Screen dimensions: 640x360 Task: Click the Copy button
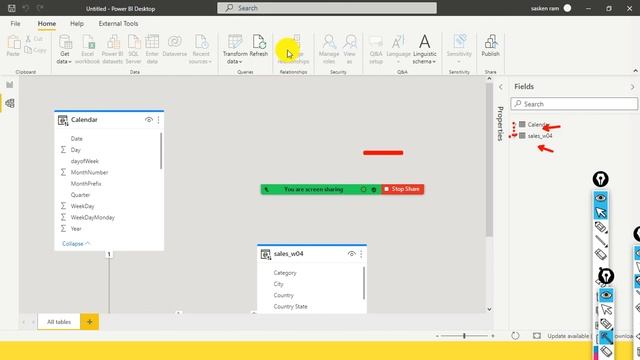pyautogui.click(x=35, y=50)
